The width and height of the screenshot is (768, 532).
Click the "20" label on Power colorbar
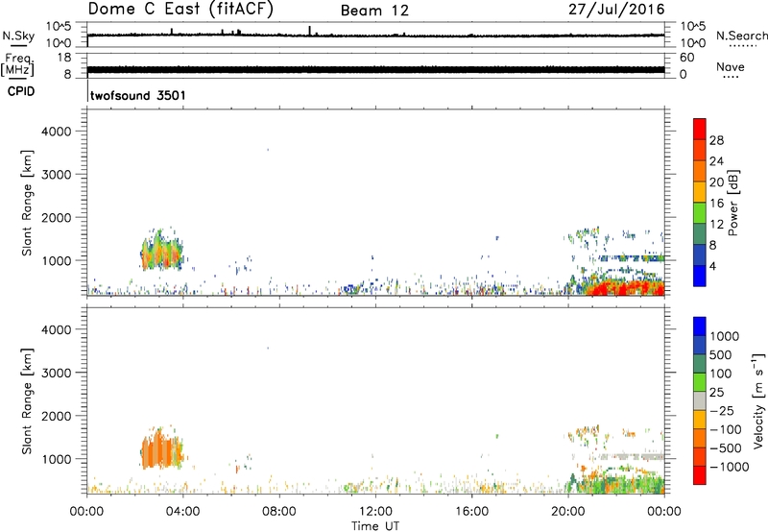(x=716, y=182)
